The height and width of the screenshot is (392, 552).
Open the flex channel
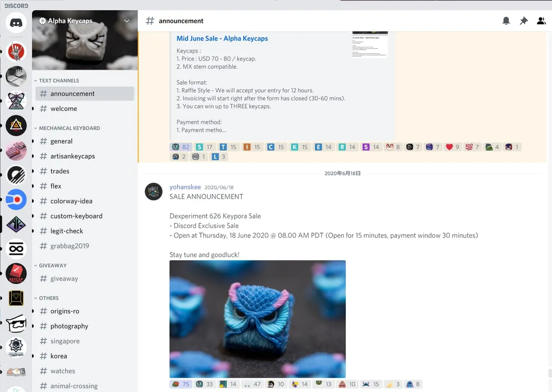pyautogui.click(x=85, y=186)
